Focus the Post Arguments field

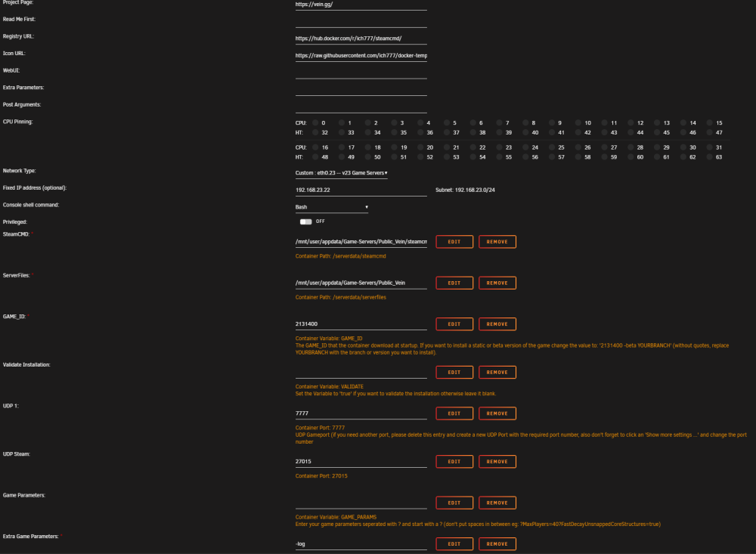[361, 107]
